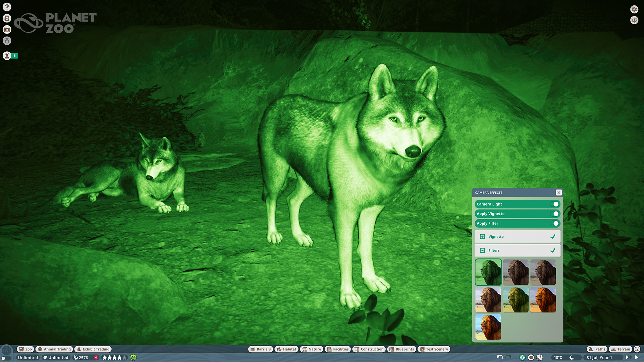Viewport: 644px width, 362px height.
Task: Open the Habitat build tab
Action: pyautogui.click(x=286, y=349)
